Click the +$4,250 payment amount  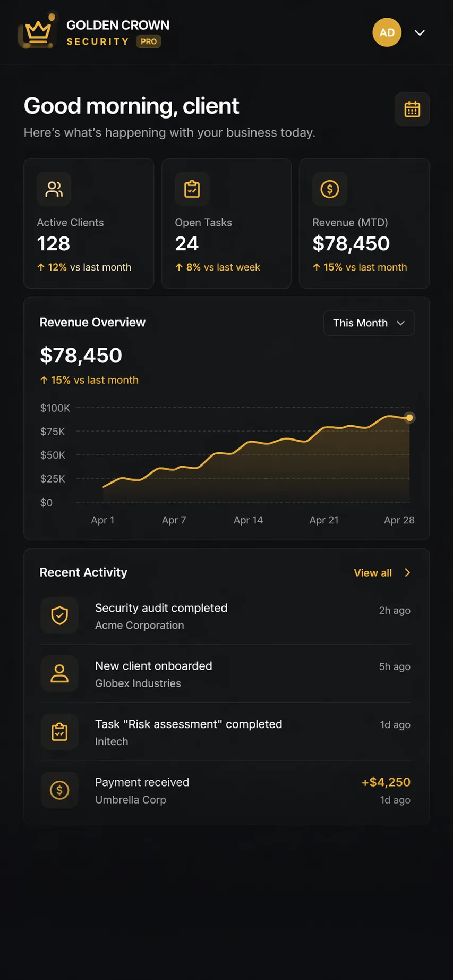click(386, 782)
